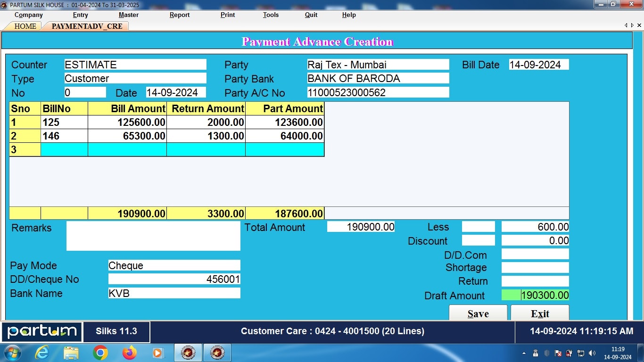Open the Counter selector showing ESTIMATE
Viewport: 644px width, 362px height.
[135, 64]
